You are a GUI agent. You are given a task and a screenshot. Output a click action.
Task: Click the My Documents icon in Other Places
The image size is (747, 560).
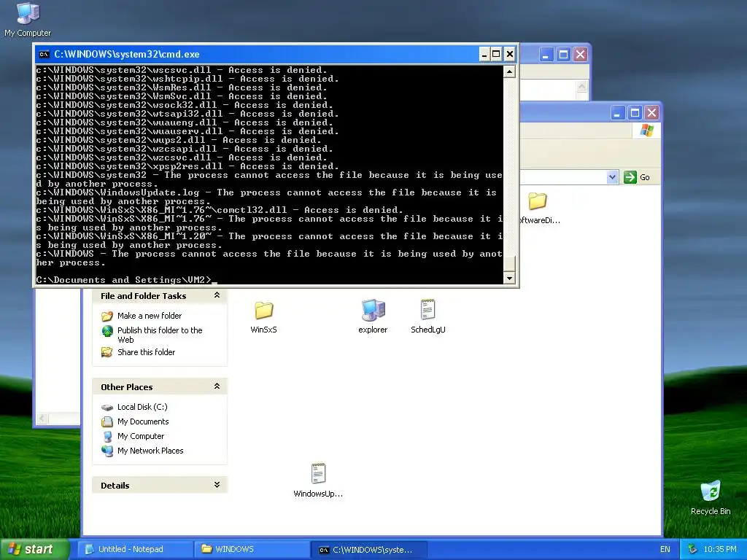(107, 422)
